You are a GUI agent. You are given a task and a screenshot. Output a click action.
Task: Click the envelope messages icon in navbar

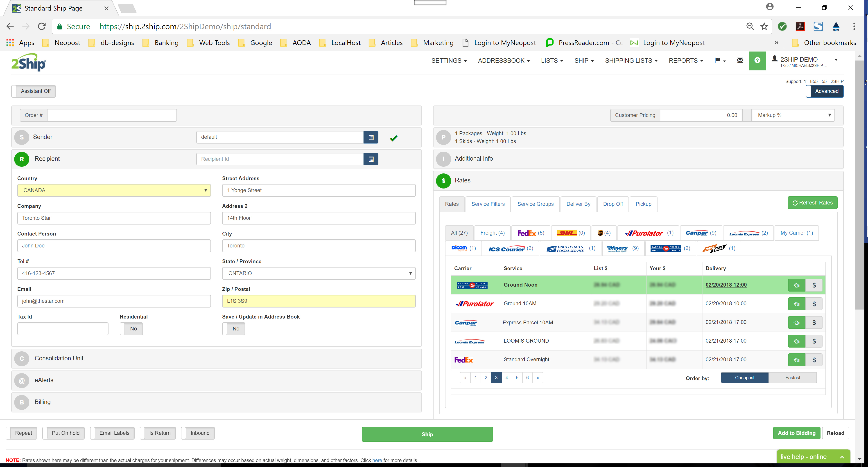740,61
